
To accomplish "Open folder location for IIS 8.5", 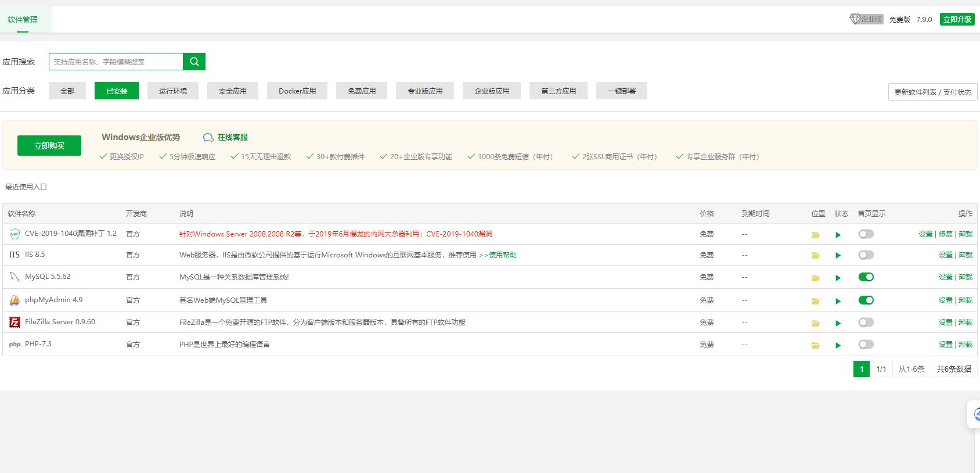I will coord(815,256).
